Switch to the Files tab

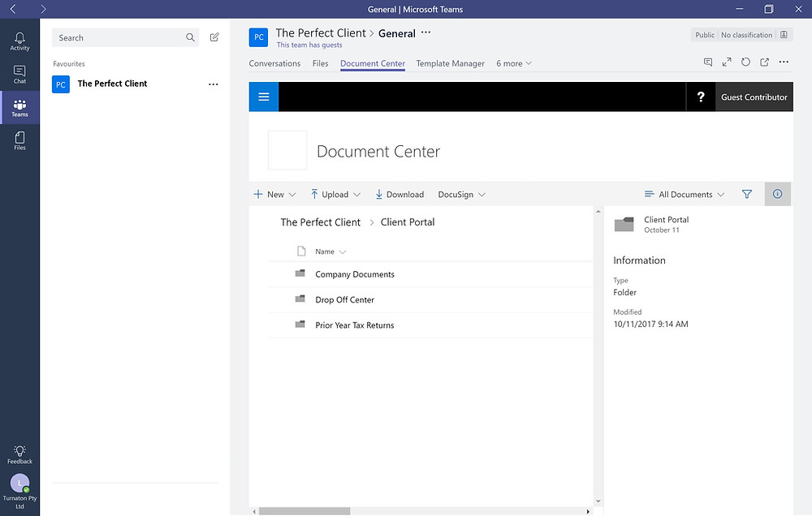coord(320,63)
